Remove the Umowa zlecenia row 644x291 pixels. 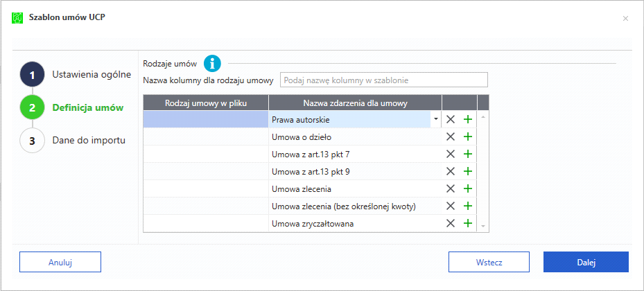point(451,188)
